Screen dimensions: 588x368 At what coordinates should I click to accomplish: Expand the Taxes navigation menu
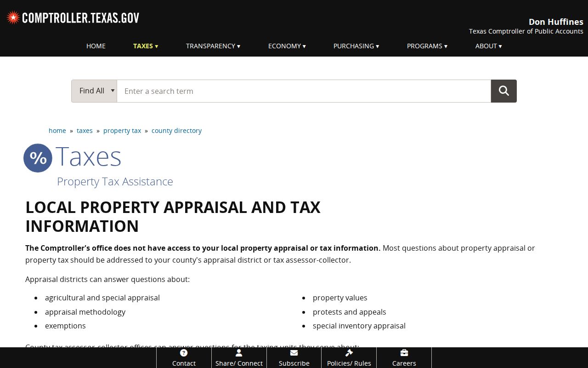tap(146, 46)
